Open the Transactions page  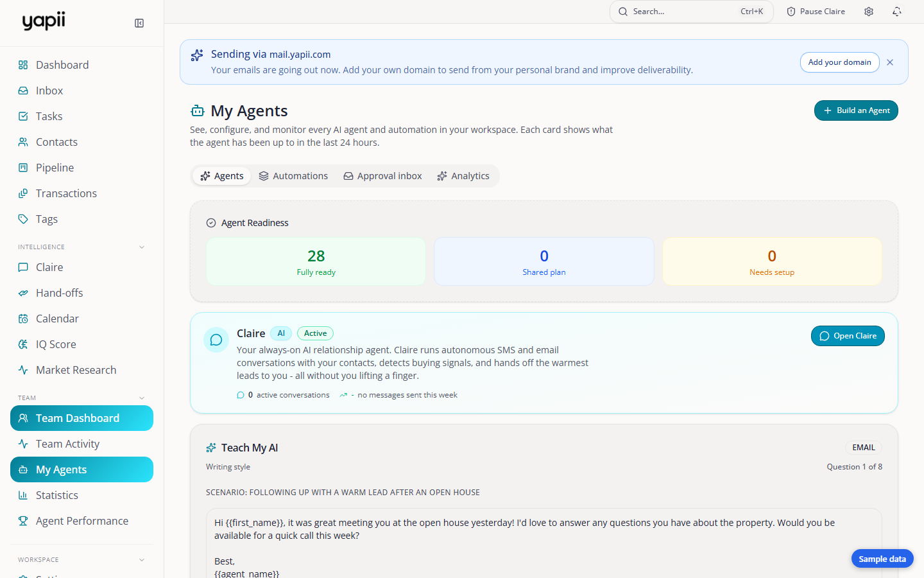(81, 193)
